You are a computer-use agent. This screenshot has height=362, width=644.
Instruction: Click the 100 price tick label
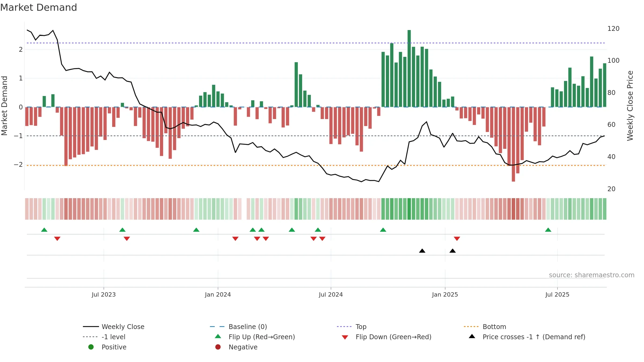(x=613, y=60)
